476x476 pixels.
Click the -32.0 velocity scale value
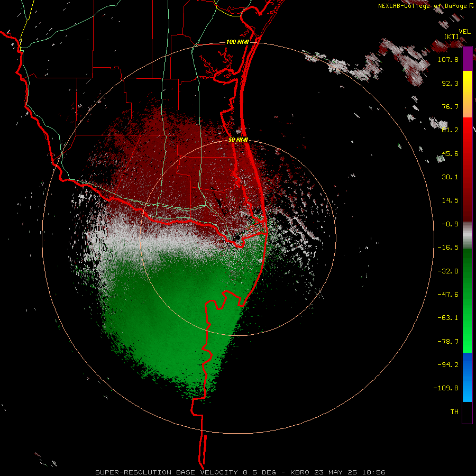pyautogui.click(x=448, y=271)
